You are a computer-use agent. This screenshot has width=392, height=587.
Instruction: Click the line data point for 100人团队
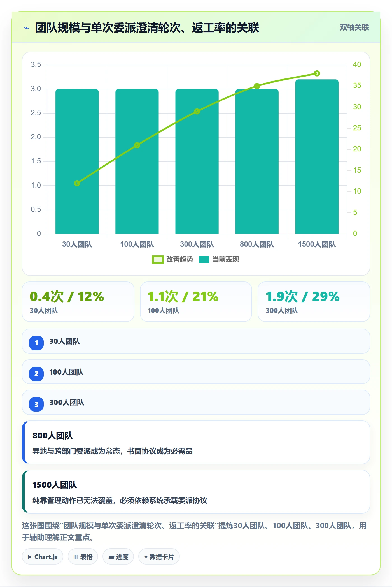click(x=137, y=145)
